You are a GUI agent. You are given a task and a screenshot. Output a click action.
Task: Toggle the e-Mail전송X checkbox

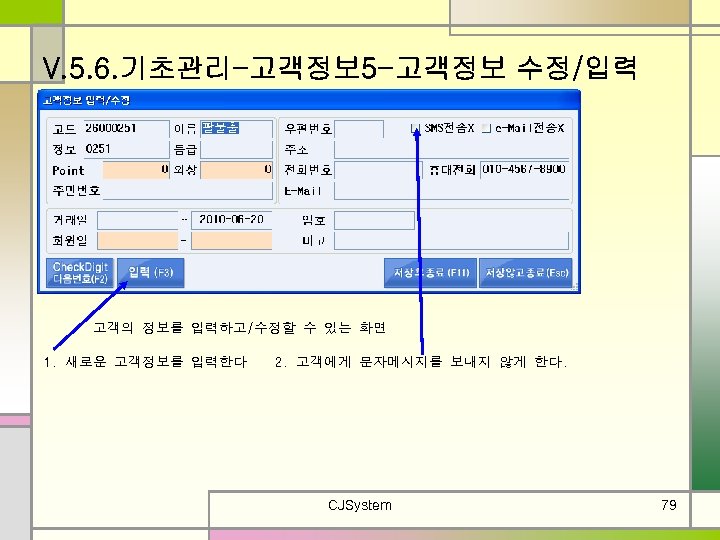486,128
